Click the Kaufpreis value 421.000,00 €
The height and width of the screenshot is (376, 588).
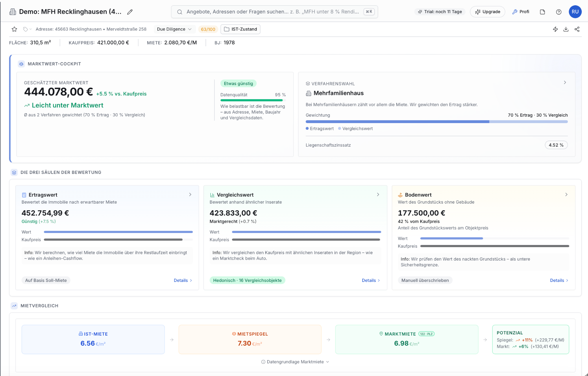pyautogui.click(x=113, y=43)
